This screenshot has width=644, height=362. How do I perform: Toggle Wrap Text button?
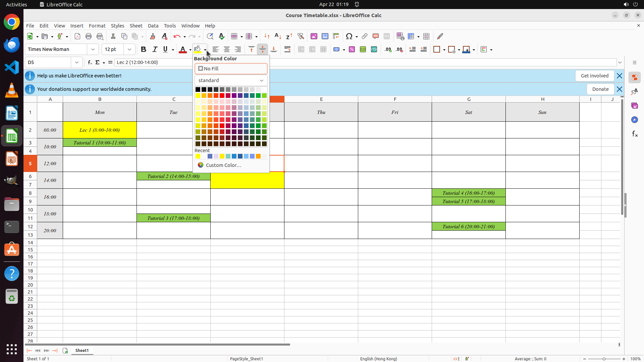click(x=287, y=49)
